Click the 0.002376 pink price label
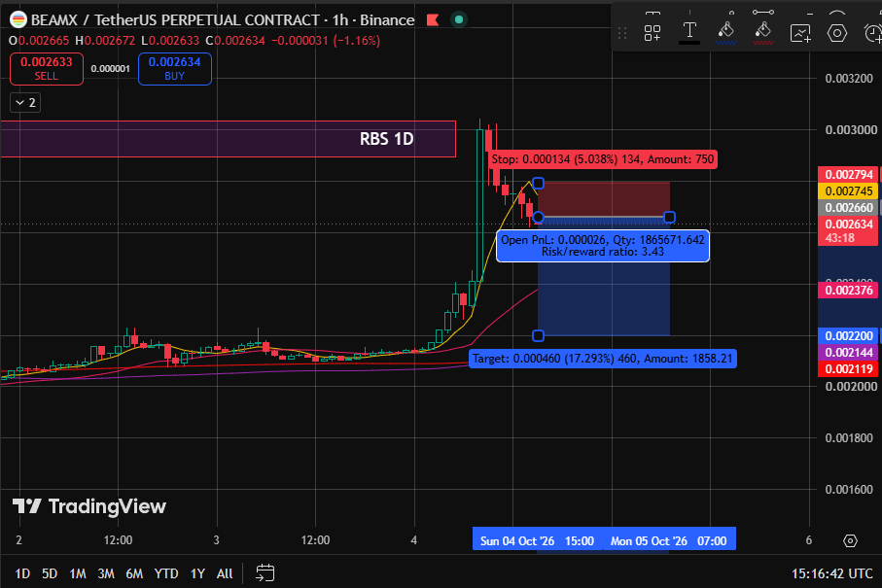 coord(848,290)
